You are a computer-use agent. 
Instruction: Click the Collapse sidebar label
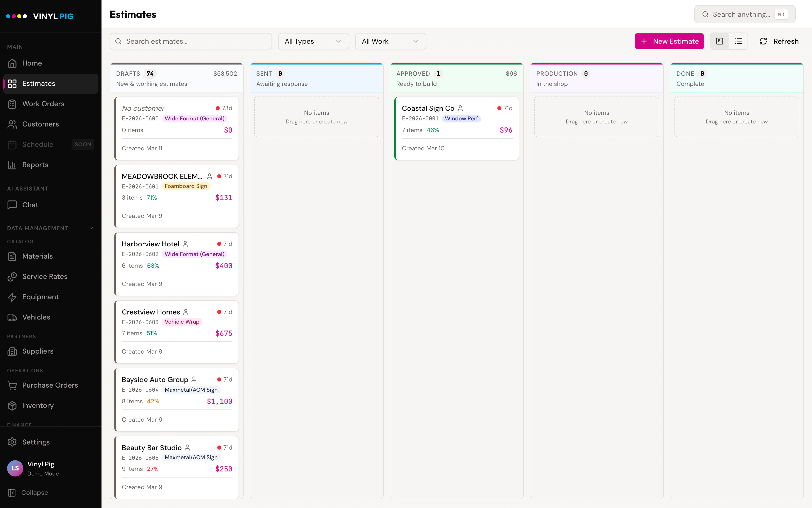(35, 493)
